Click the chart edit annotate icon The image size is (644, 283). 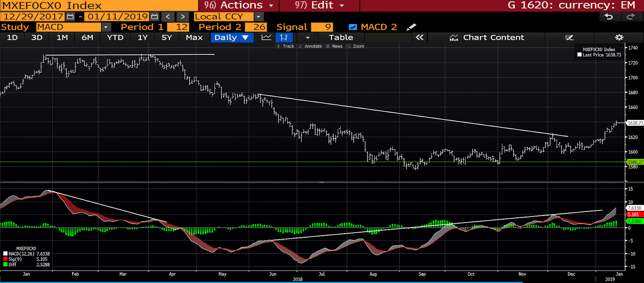(x=569, y=37)
